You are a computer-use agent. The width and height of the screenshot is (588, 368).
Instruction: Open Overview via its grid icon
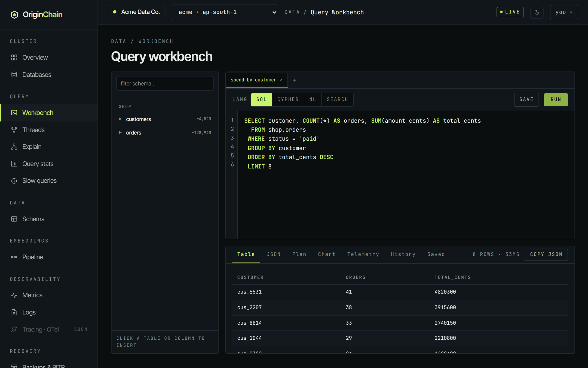point(14,58)
